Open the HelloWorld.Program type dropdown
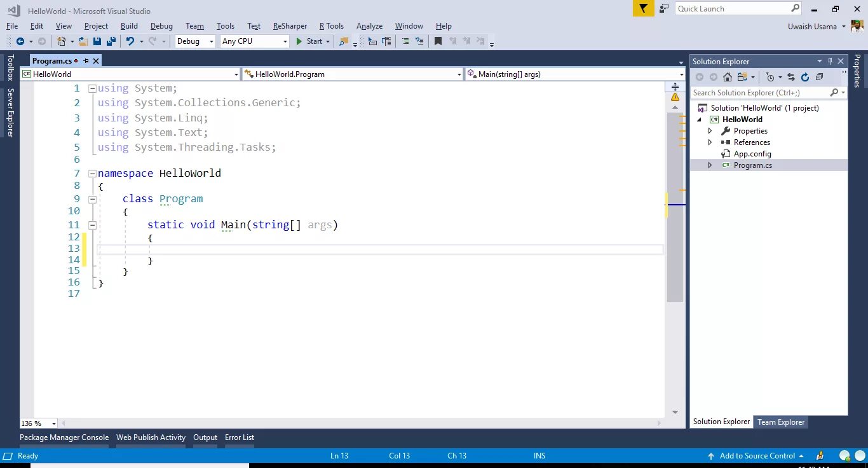 pyautogui.click(x=459, y=74)
